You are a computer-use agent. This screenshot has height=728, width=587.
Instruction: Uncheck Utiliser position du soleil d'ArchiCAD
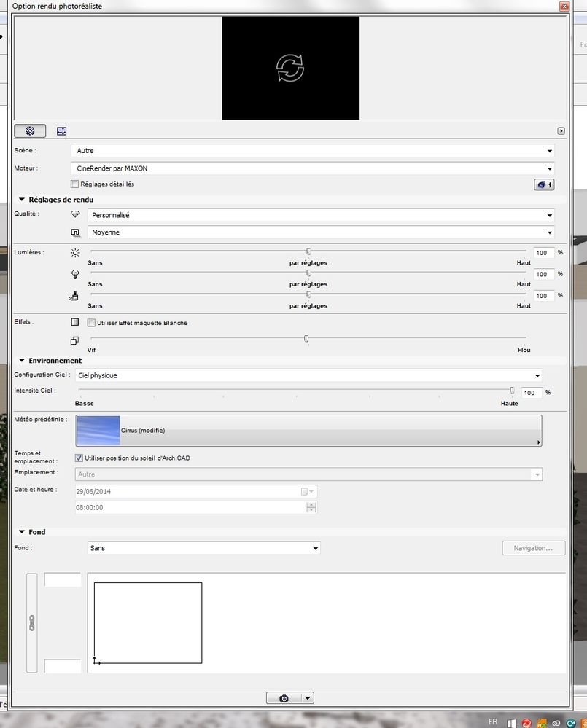tap(79, 458)
